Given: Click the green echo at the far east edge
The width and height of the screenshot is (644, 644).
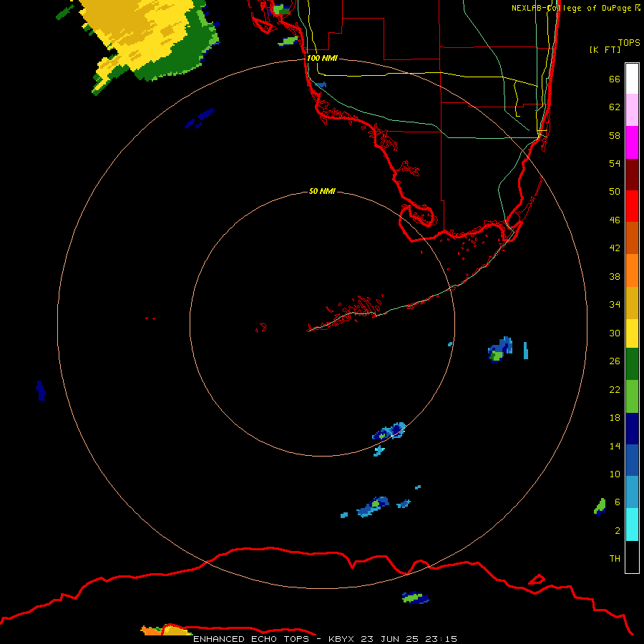Looking at the screenshot, I should coord(600,507).
